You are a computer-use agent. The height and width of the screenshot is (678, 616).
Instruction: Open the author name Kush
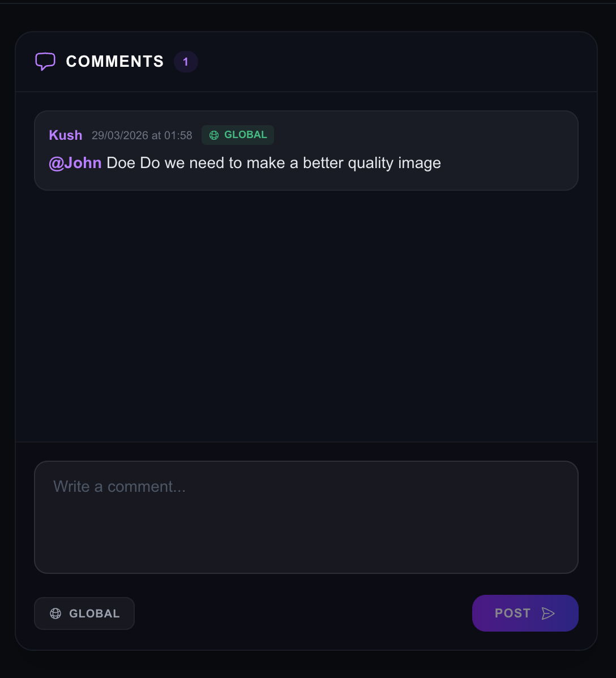click(x=66, y=135)
